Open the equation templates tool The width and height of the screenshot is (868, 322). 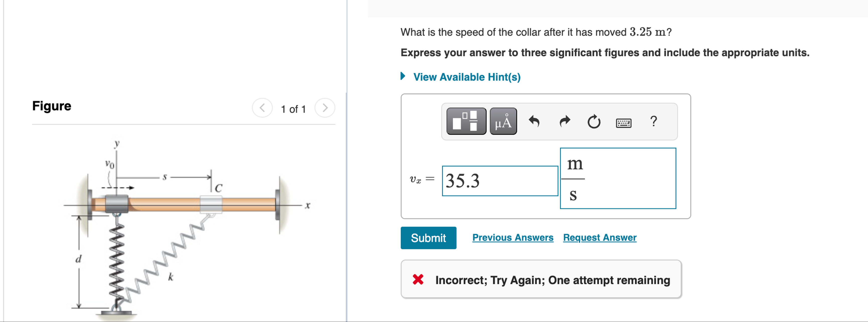466,122
